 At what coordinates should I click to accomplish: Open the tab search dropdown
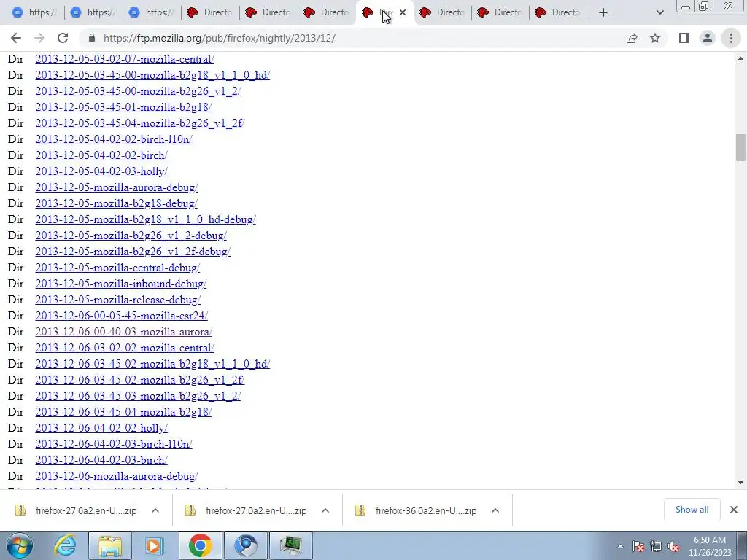click(659, 12)
